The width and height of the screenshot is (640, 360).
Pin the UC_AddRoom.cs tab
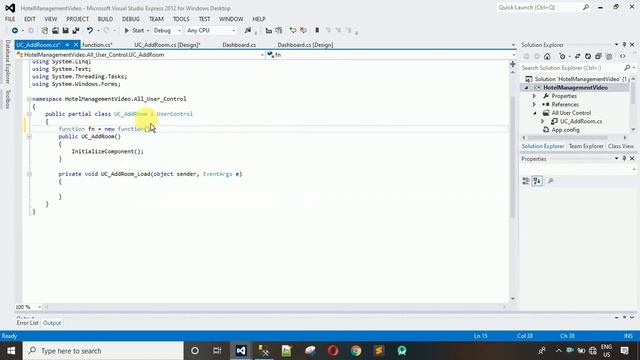tap(67, 45)
